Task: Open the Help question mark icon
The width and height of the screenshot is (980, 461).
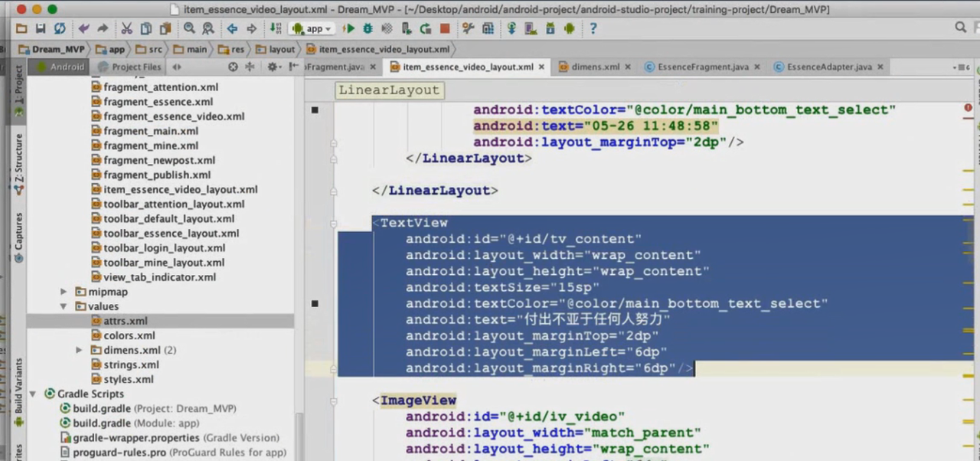Action: [593, 28]
